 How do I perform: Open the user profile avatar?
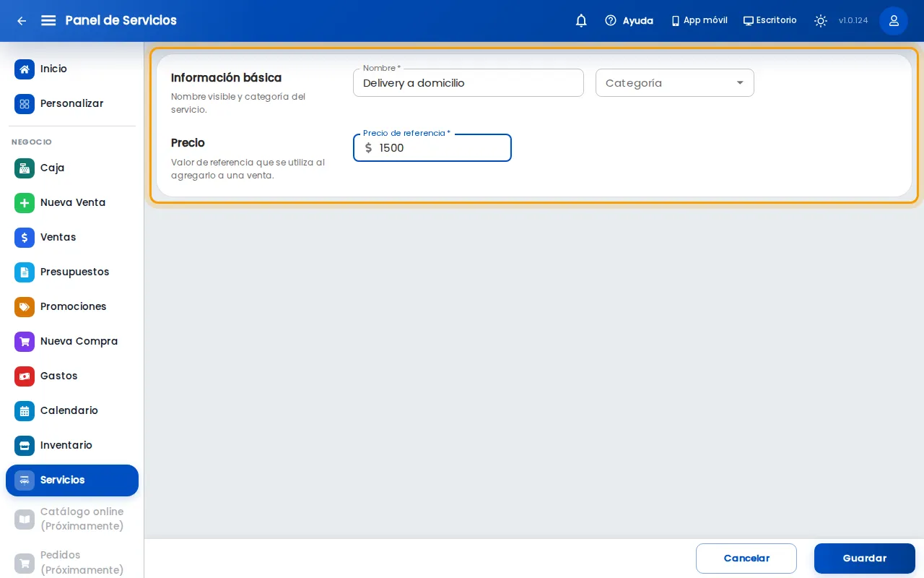coord(894,20)
